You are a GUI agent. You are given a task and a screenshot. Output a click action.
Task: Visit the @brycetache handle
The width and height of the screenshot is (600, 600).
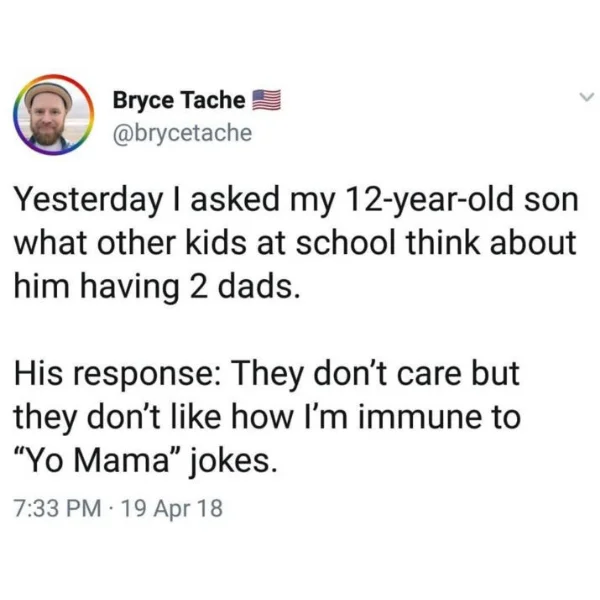tap(183, 133)
